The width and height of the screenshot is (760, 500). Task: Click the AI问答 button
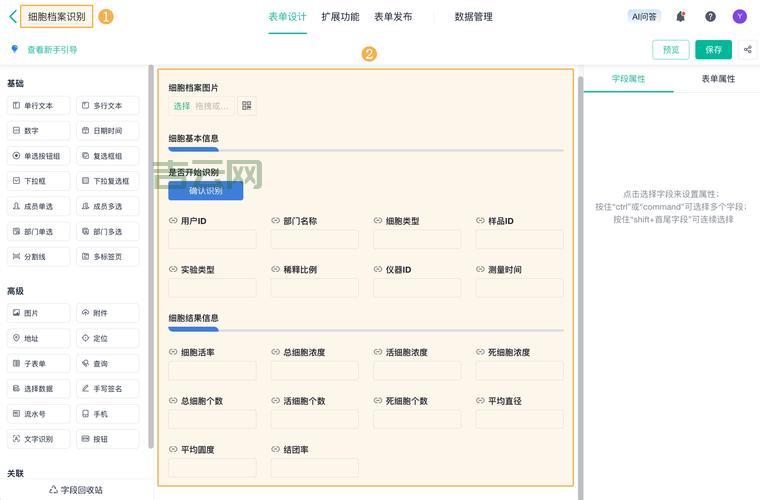point(644,16)
